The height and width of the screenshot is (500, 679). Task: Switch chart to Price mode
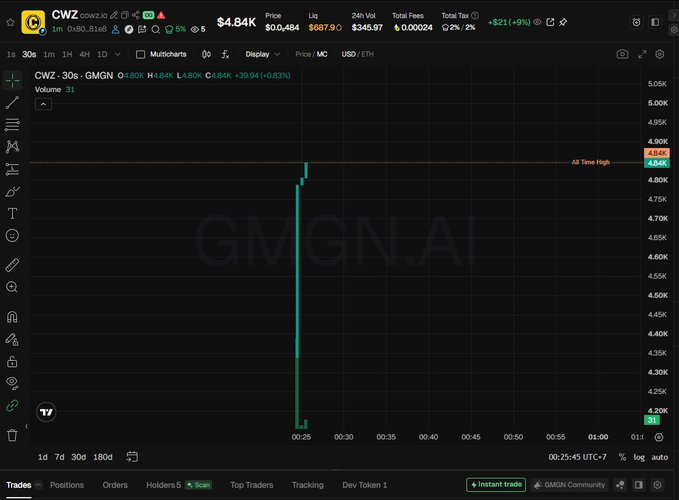pos(303,54)
